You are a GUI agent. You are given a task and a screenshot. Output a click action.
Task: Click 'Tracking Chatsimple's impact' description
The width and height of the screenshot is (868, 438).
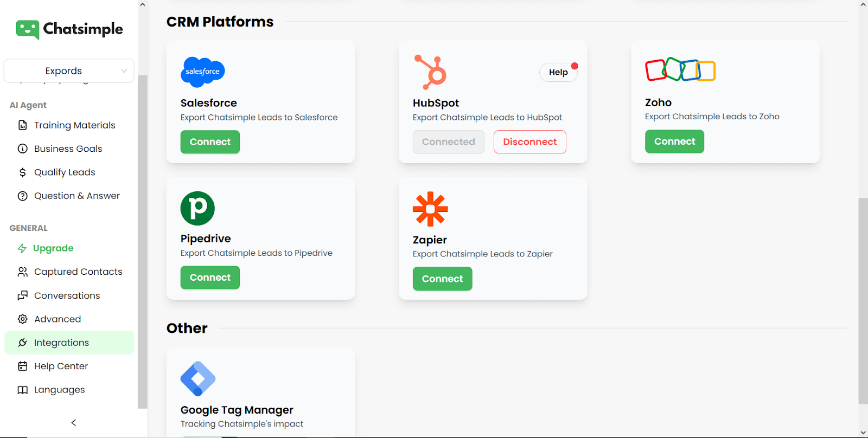pyautogui.click(x=241, y=424)
